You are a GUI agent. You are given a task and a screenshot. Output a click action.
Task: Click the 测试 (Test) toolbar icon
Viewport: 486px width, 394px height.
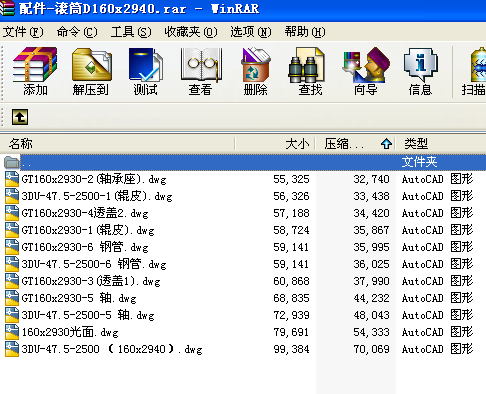pyautogui.click(x=146, y=65)
